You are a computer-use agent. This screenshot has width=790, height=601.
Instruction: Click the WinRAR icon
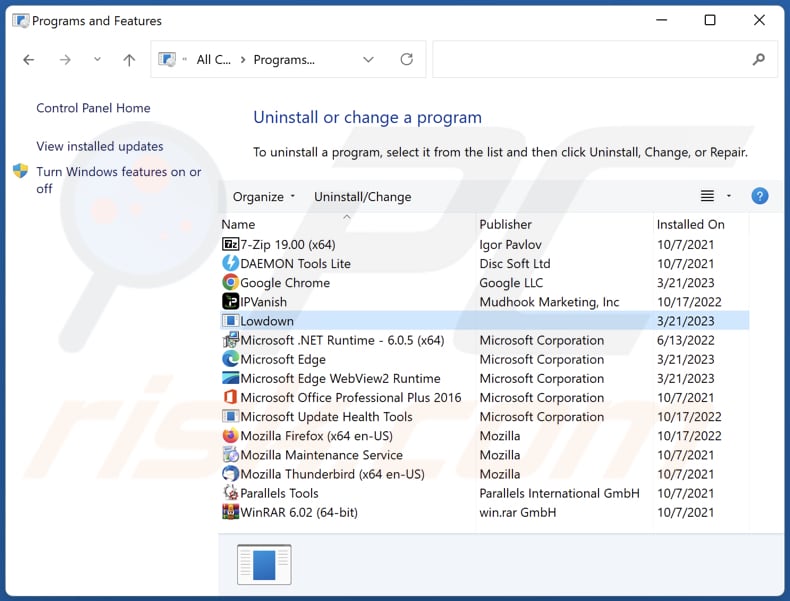click(x=230, y=512)
